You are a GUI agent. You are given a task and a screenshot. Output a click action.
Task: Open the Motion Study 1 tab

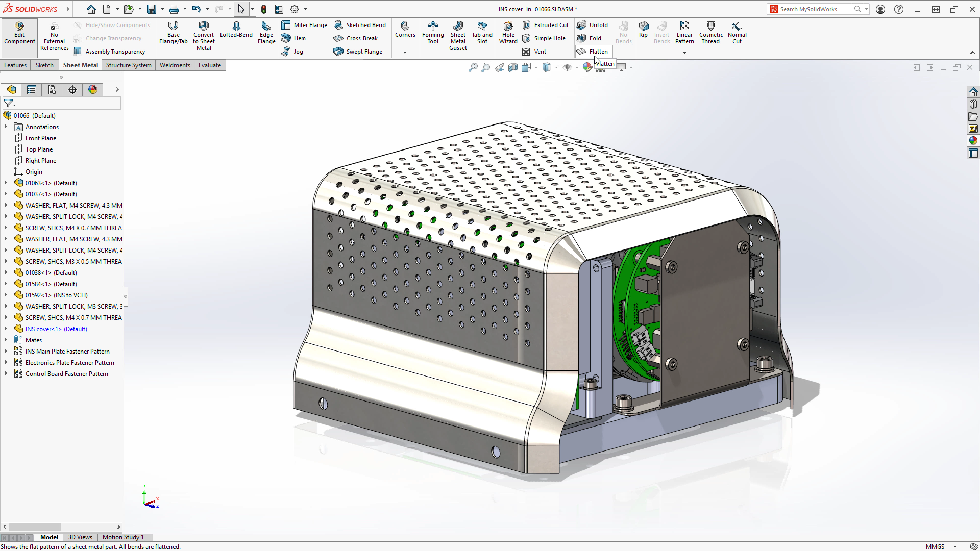pos(122,537)
